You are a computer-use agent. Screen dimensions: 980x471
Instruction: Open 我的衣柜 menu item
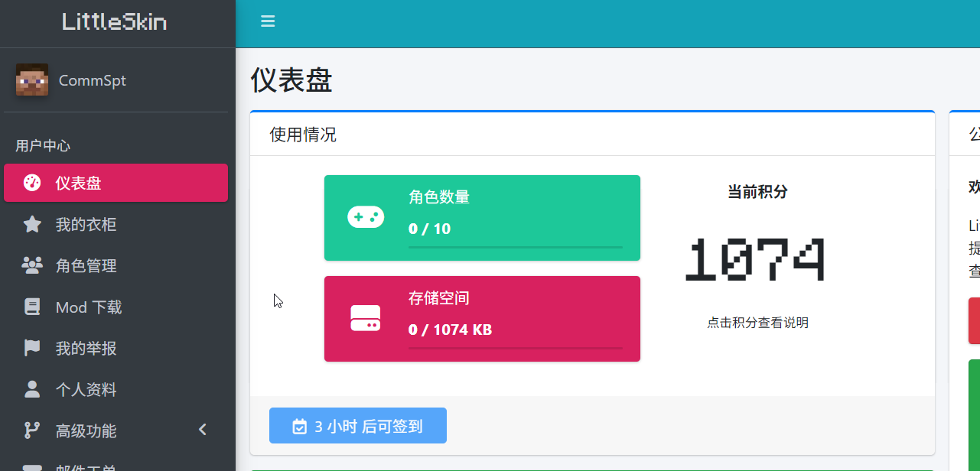click(86, 224)
